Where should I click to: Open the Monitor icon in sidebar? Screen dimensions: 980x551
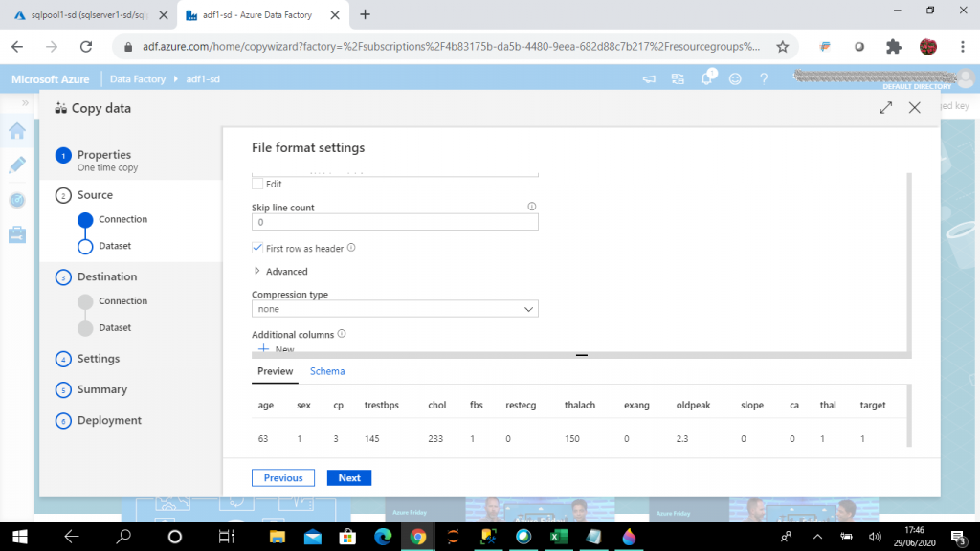(17, 200)
